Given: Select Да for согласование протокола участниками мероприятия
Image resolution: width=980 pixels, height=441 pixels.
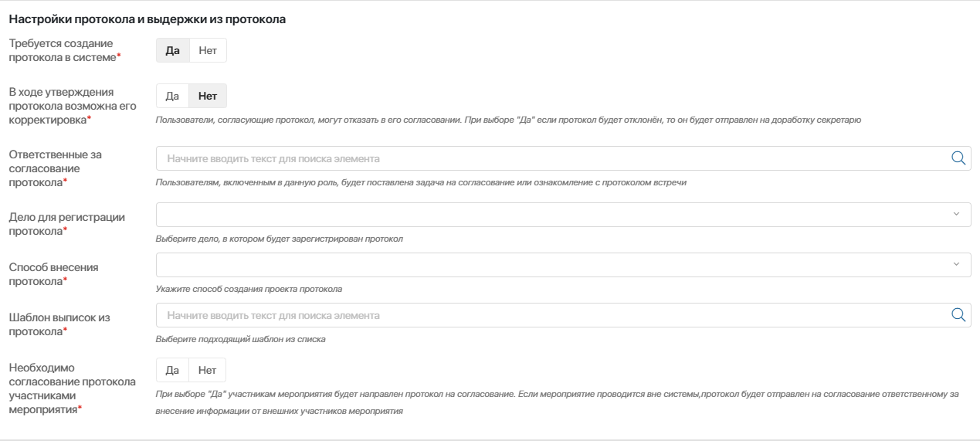Looking at the screenshot, I should click(x=172, y=370).
